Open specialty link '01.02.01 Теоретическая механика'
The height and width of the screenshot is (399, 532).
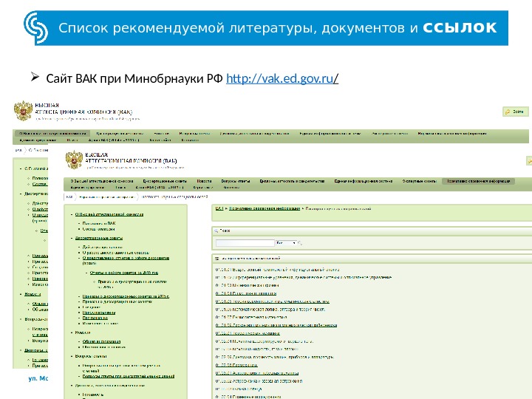[248, 333]
